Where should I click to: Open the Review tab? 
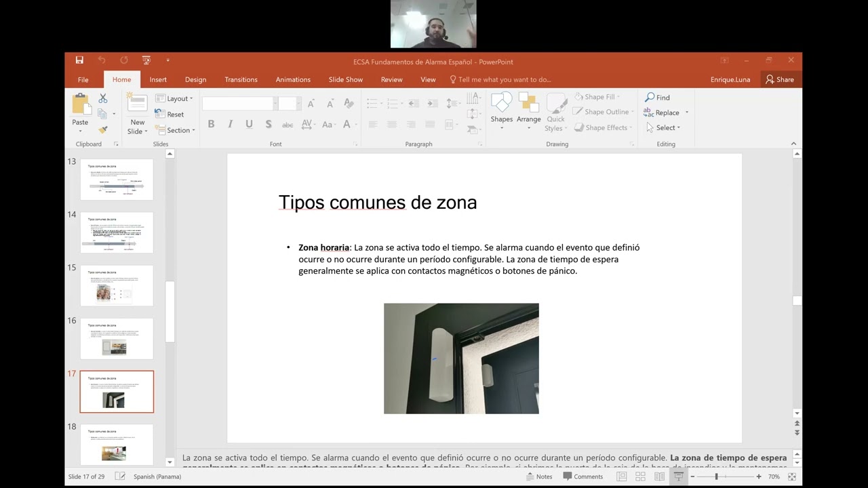coord(391,79)
